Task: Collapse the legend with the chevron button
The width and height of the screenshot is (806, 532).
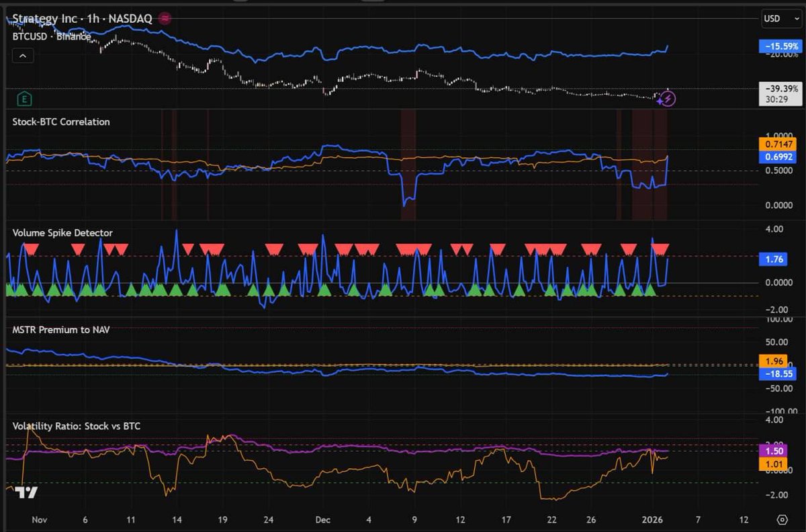Action: pyautogui.click(x=23, y=56)
